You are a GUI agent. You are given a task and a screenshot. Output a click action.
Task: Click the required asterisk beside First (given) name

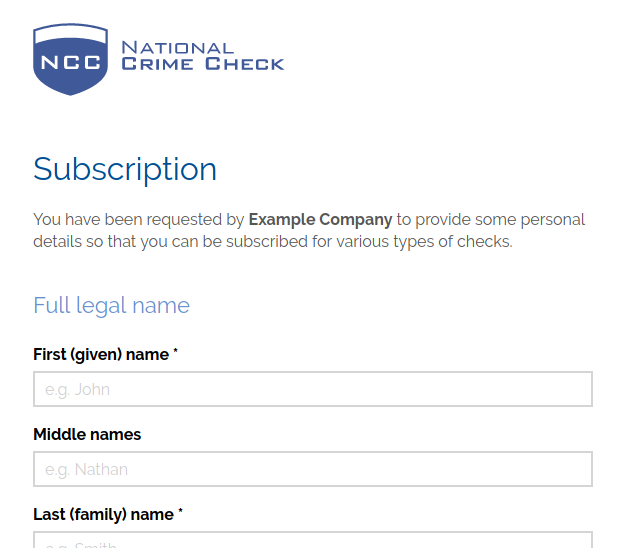(x=175, y=351)
